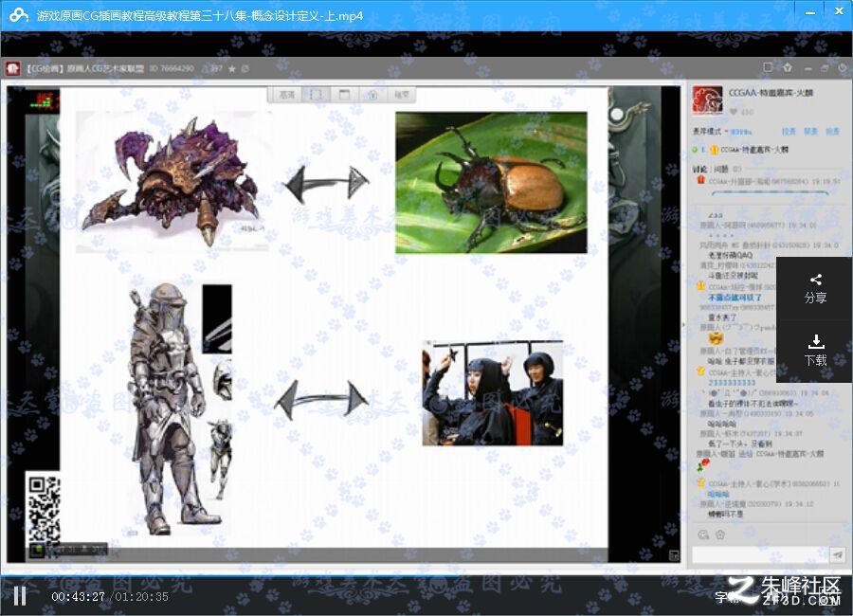Click the video title text in title bar
Viewport: 853px width, 616px height.
click(200, 16)
